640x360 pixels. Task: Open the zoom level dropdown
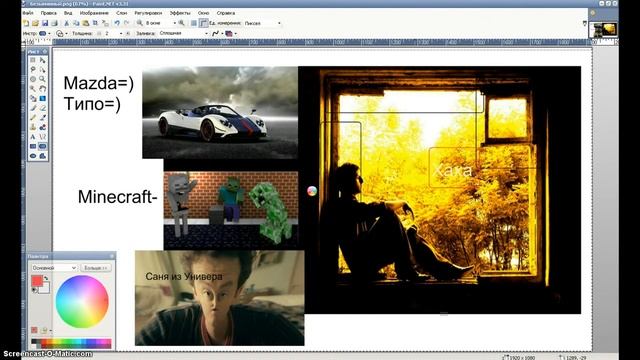pos(175,23)
